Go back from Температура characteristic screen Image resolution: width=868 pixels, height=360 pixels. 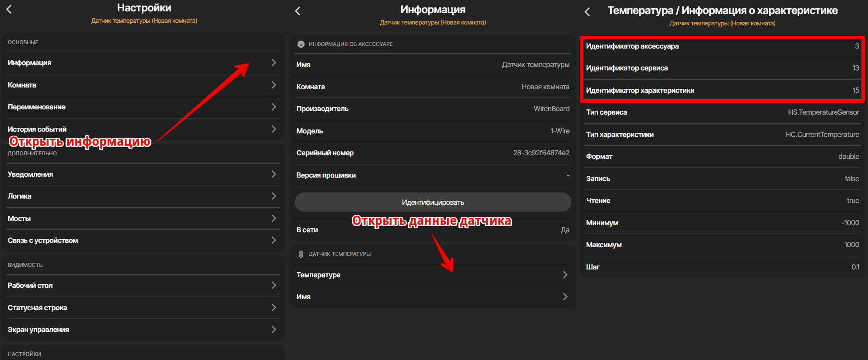tap(588, 12)
